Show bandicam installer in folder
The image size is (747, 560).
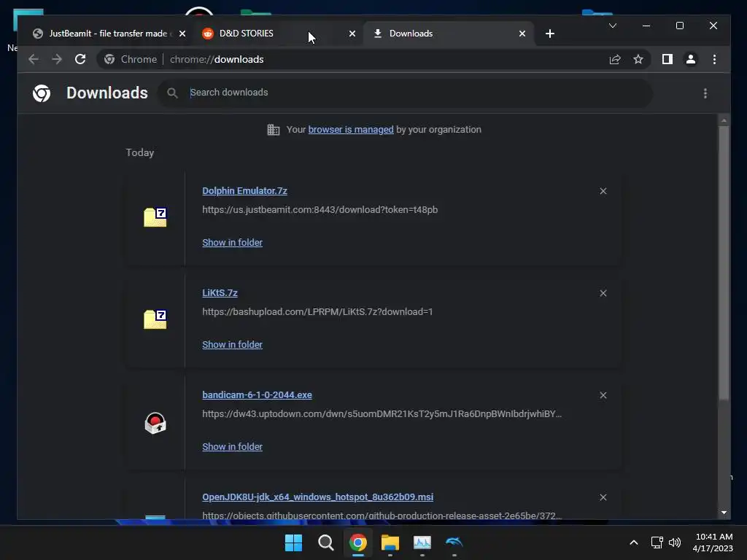tap(232, 447)
